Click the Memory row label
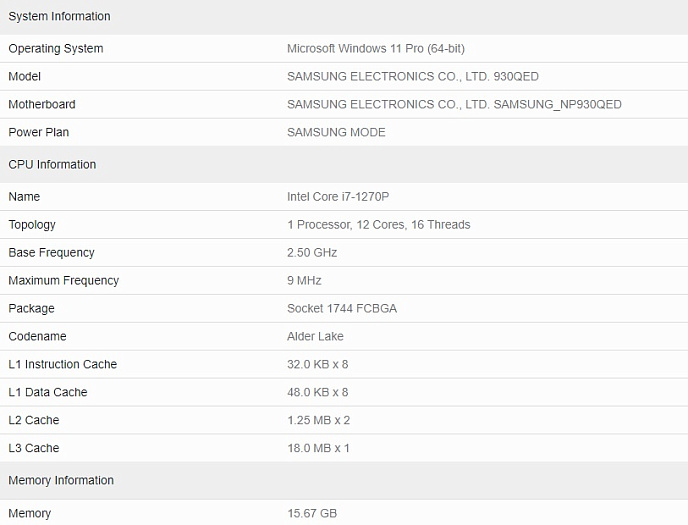 (30, 513)
